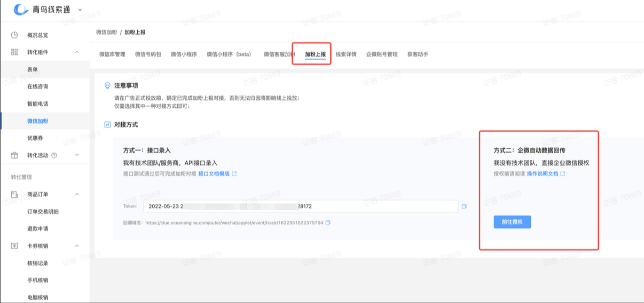
Task: Open the dropdown arrow beside 青鸟线索通
Action: 80,10
